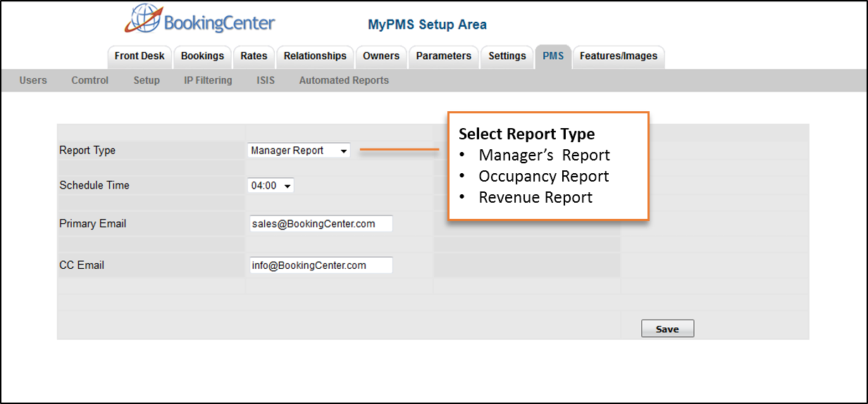Click the Primary Email label

(93, 224)
